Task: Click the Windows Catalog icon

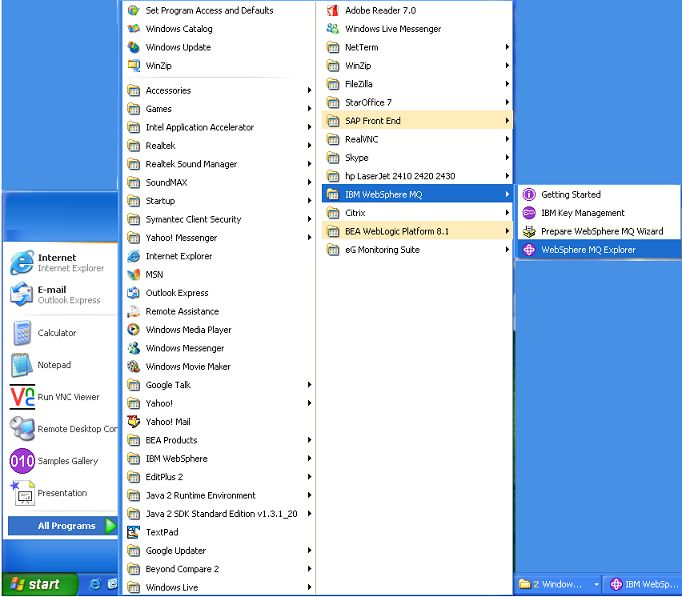Action: [x=134, y=29]
